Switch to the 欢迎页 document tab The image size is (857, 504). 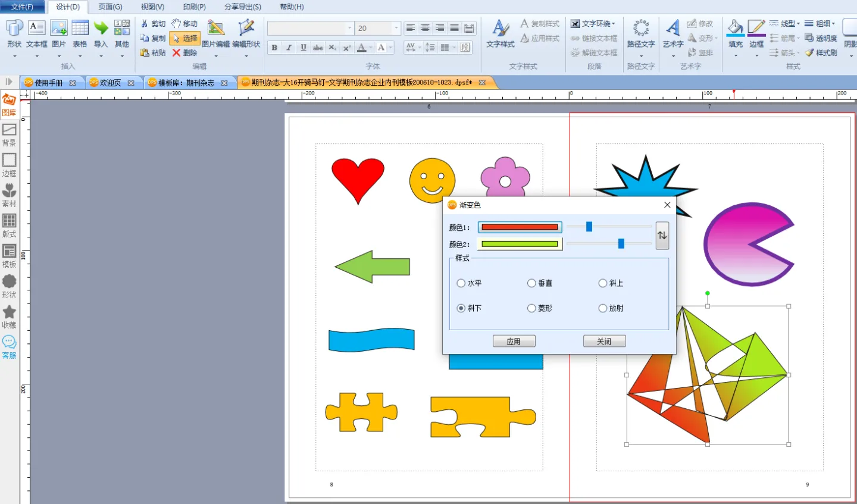tap(110, 83)
